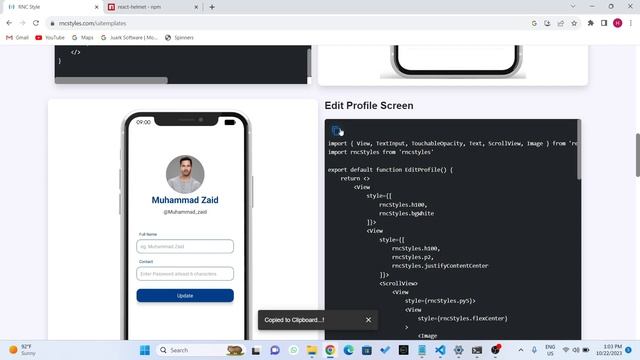The height and width of the screenshot is (360, 640).
Task: Click the page's main vertical scrollbar
Action: click(x=637, y=155)
